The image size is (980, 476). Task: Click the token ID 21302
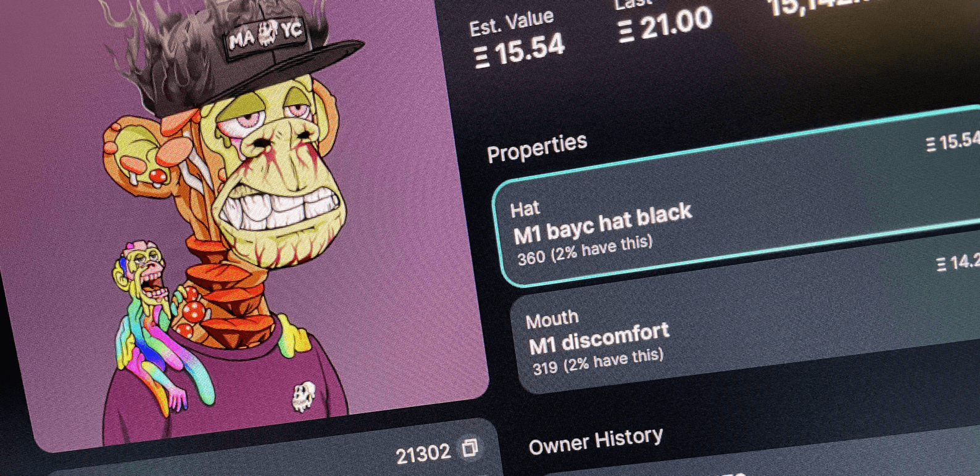(423, 455)
